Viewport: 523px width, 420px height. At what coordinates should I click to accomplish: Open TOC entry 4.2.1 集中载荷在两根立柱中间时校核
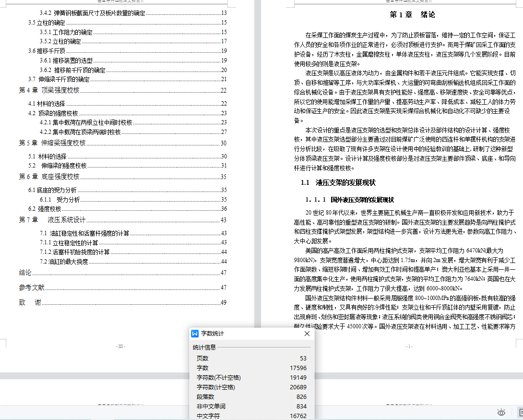(x=86, y=122)
